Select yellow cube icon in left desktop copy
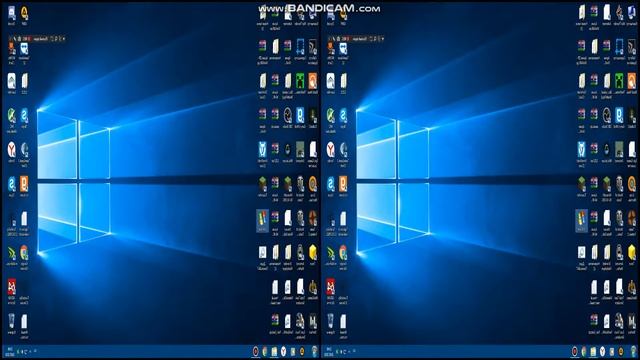Viewport: 640px width, 360px height. 313,253
